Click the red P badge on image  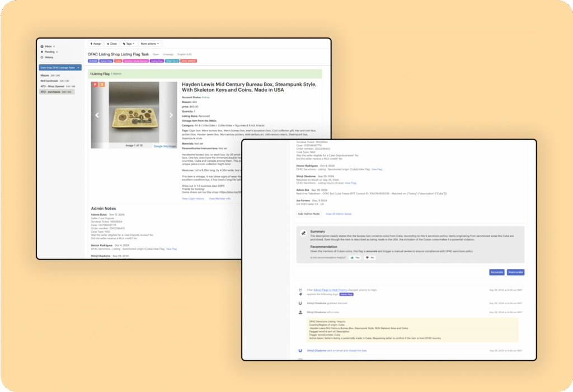coord(95,84)
